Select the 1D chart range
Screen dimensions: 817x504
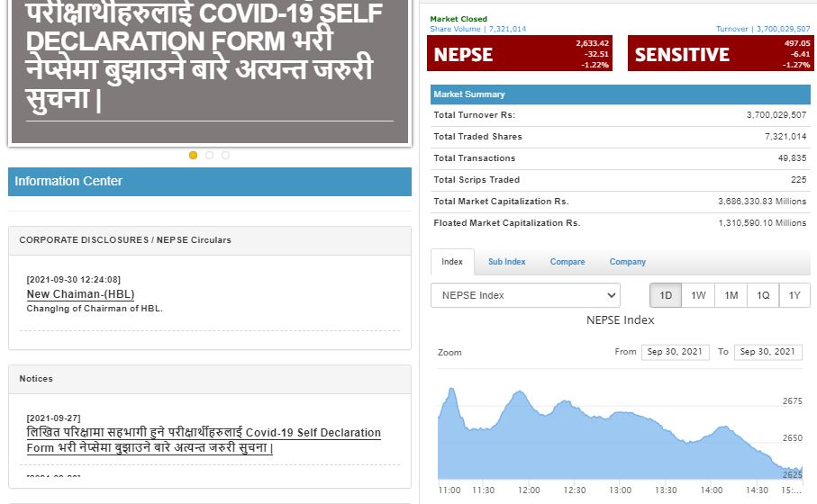coord(666,295)
